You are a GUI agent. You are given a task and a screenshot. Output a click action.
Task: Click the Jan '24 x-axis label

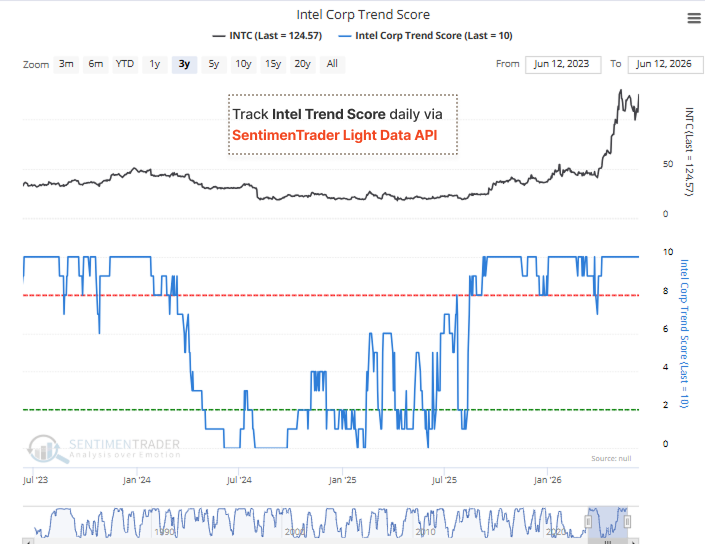point(137,480)
